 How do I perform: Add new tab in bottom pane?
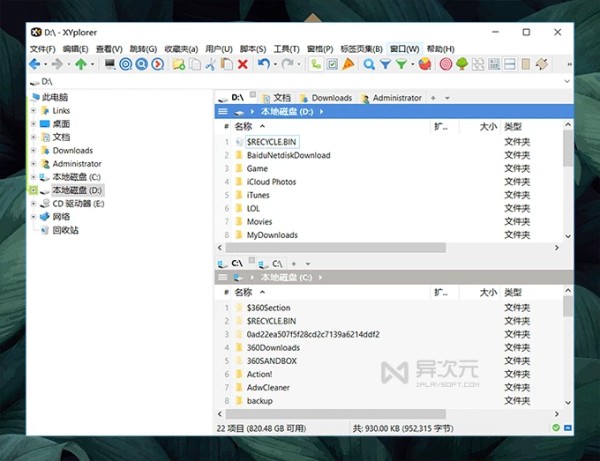point(294,264)
